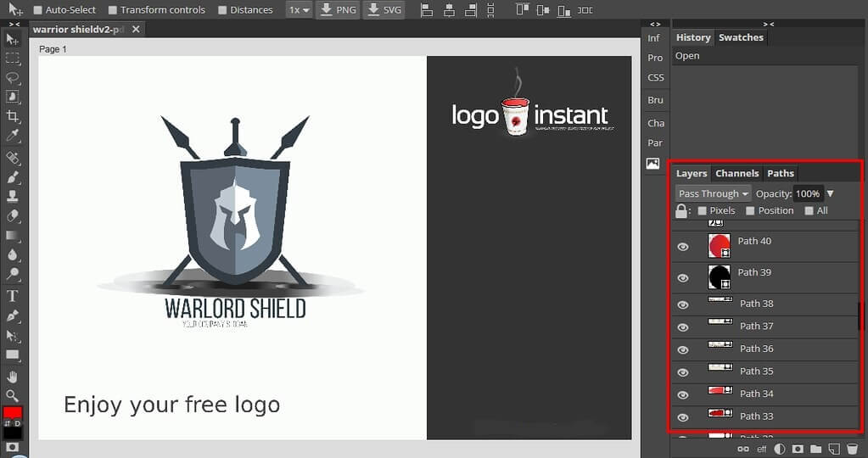Expand the narrow sidebar column arrows
Screen dimensions: 868x458
(655, 25)
